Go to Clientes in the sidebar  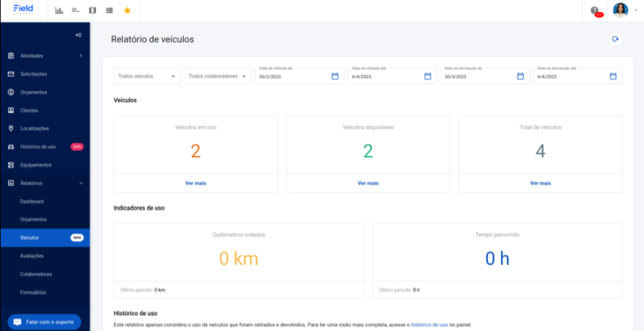(29, 110)
